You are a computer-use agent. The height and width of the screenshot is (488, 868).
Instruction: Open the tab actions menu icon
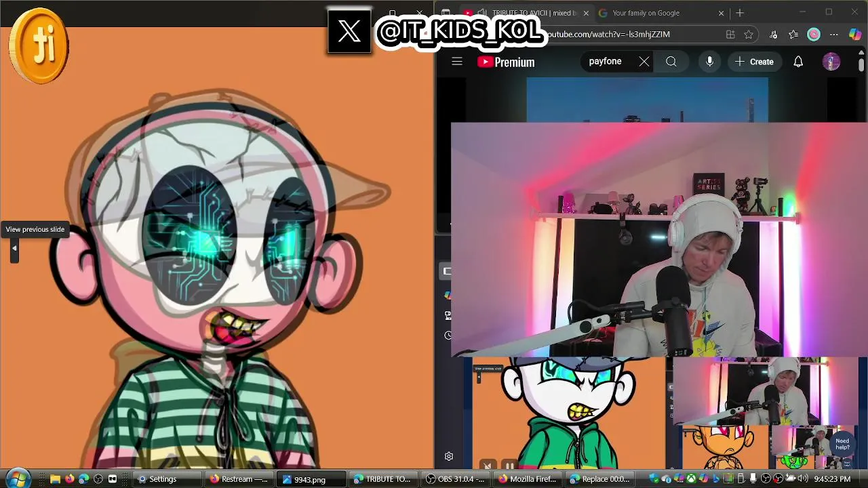[x=445, y=13]
